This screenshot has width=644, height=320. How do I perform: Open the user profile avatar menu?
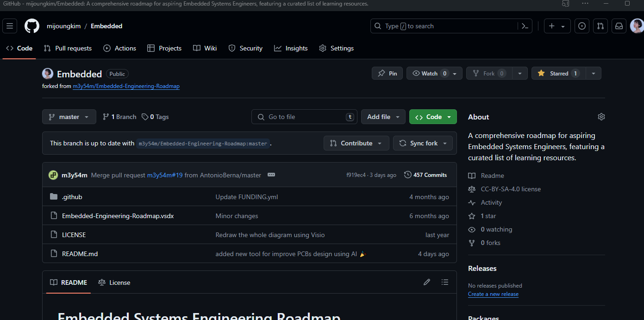point(637,26)
